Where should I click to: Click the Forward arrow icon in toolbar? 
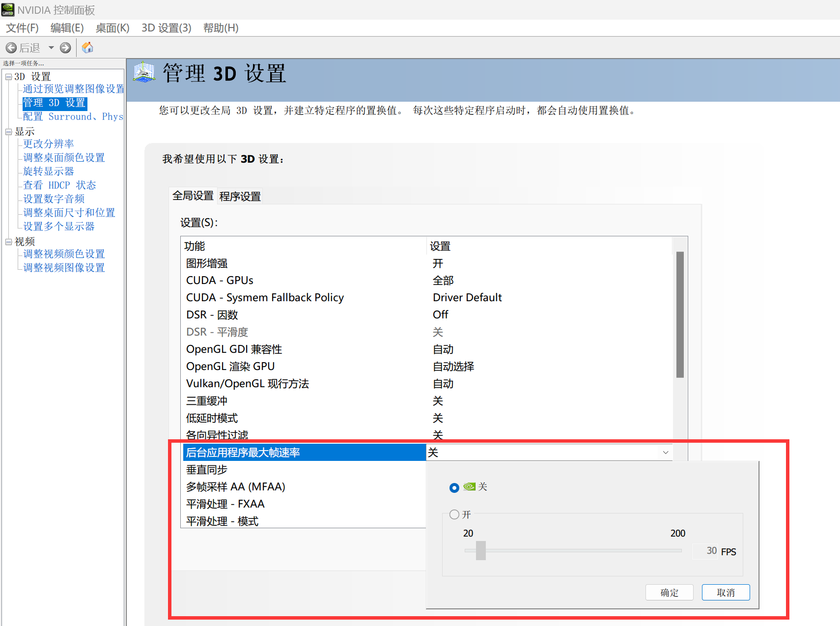point(65,48)
